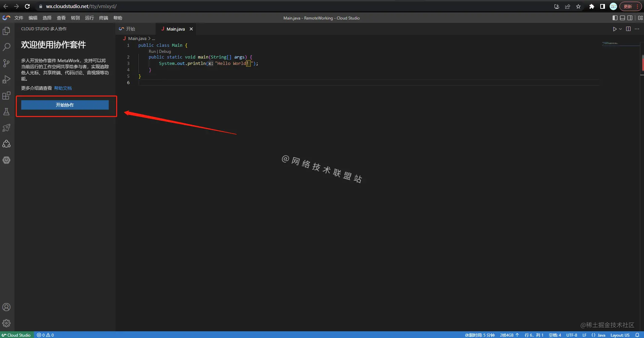Change LF end of line sequence
Screen dimensions: 644x338
point(584,335)
